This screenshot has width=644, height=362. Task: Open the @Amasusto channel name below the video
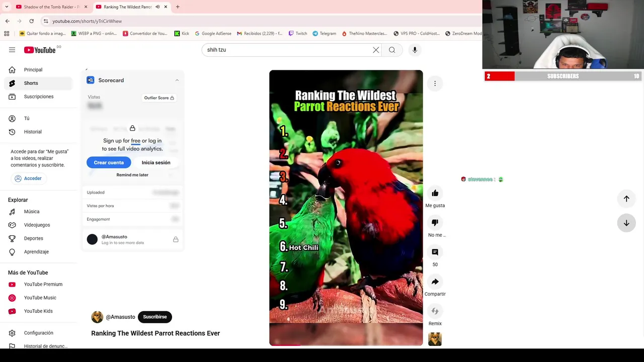coord(120,317)
